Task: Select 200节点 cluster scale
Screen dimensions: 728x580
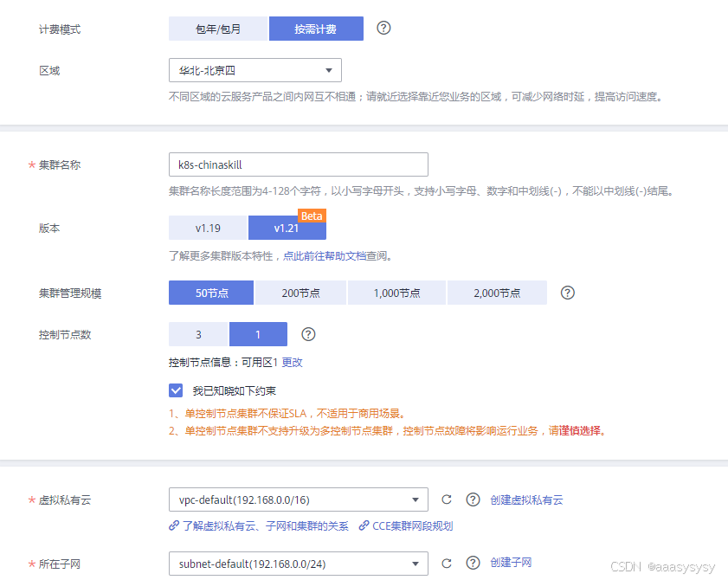Action: (300, 293)
